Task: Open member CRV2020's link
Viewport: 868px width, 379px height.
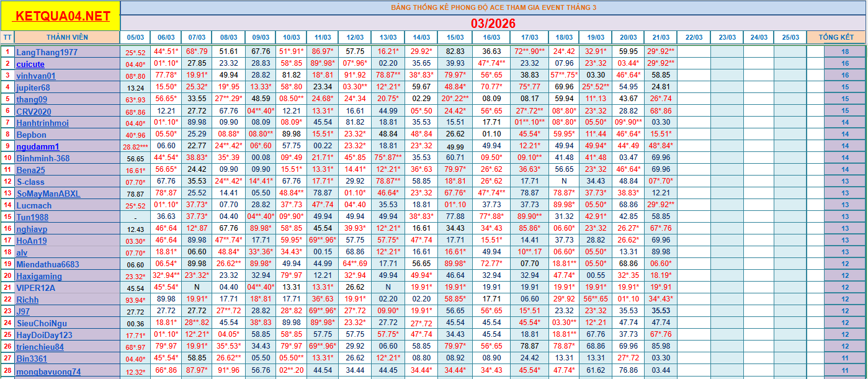Action: tap(34, 112)
